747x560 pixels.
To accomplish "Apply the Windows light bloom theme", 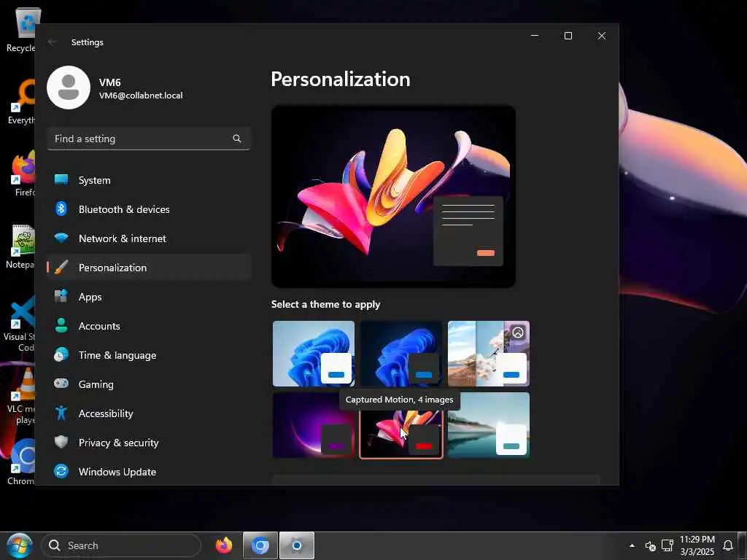I will point(314,354).
